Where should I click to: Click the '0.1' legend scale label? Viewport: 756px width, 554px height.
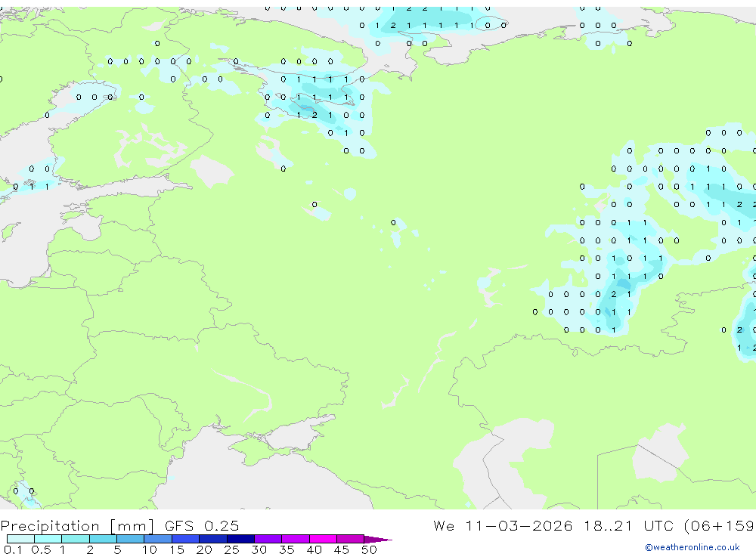click(13, 549)
